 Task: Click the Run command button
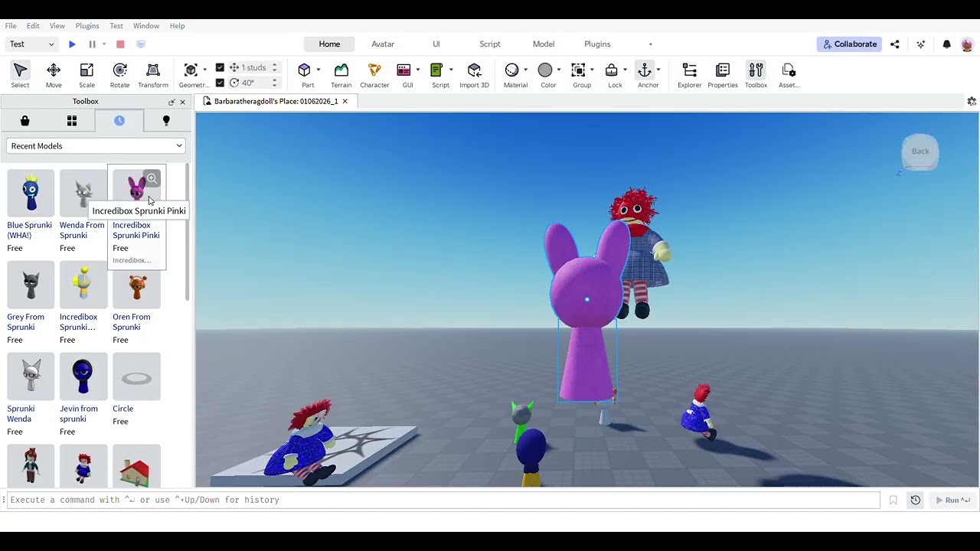[x=952, y=500]
